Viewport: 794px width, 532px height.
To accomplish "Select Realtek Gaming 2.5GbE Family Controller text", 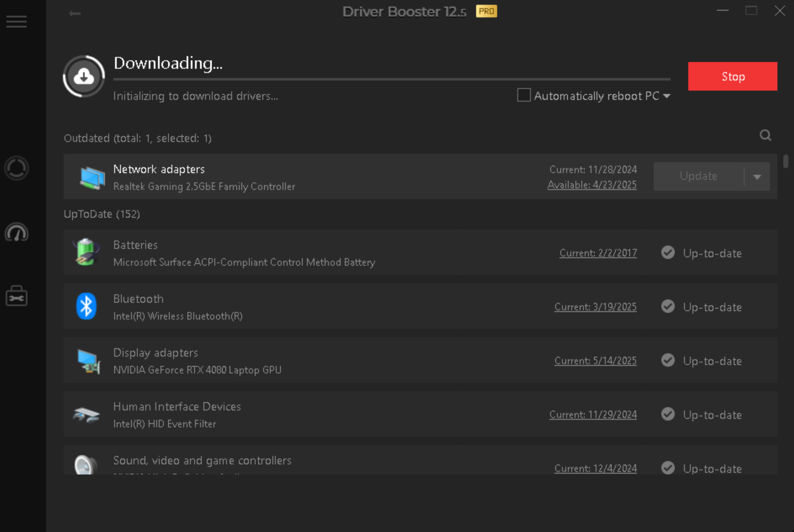I will [x=204, y=186].
